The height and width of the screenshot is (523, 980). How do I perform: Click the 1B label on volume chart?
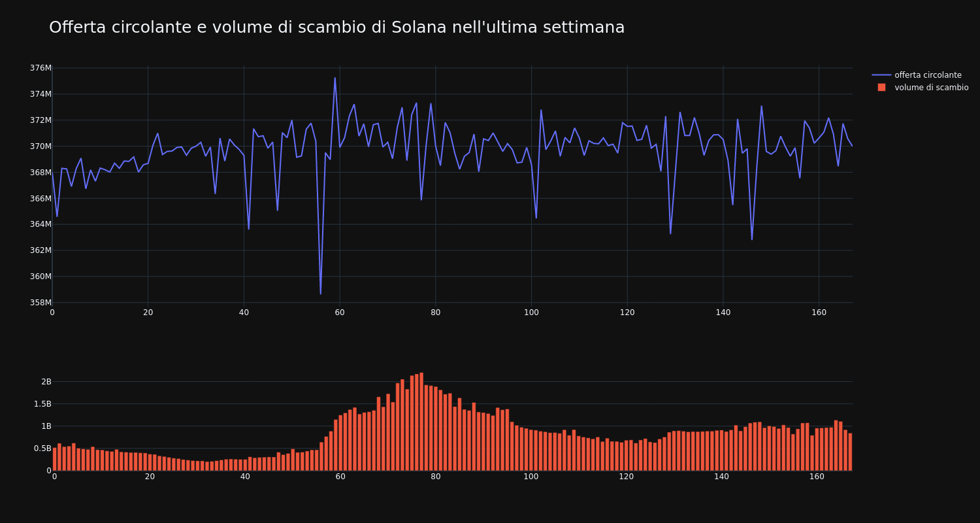click(46, 426)
